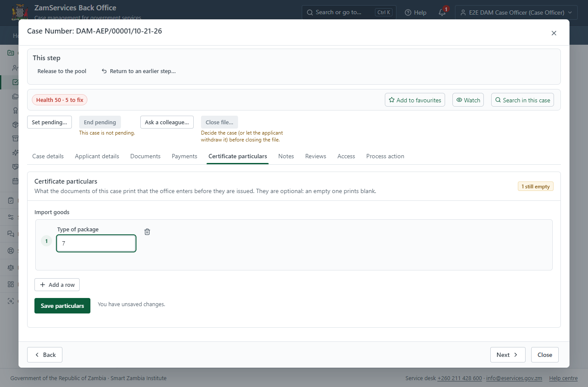588x387 pixels.
Task: Switch to the Case details tab
Action: pos(48,156)
